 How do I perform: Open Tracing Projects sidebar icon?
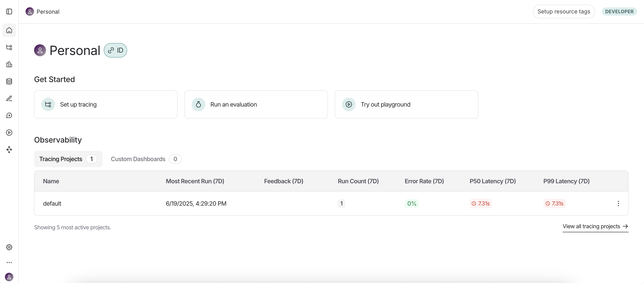(9, 47)
